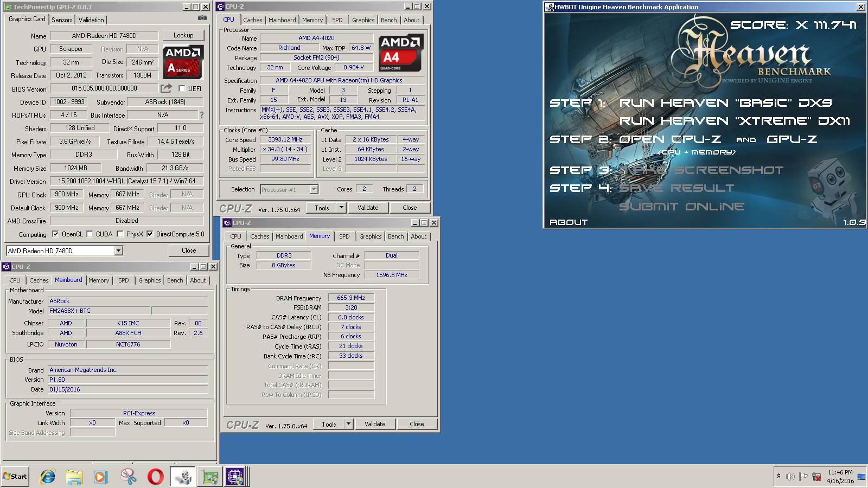Click Close in CPU-Z Memory window
The image size is (868, 488).
pyautogui.click(x=417, y=424)
